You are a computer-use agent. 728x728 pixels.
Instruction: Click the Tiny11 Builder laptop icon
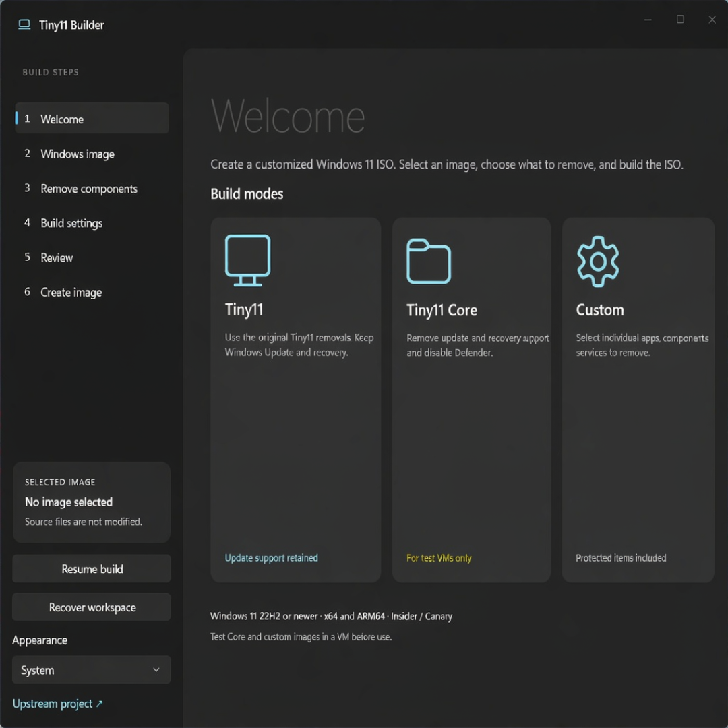point(24,24)
